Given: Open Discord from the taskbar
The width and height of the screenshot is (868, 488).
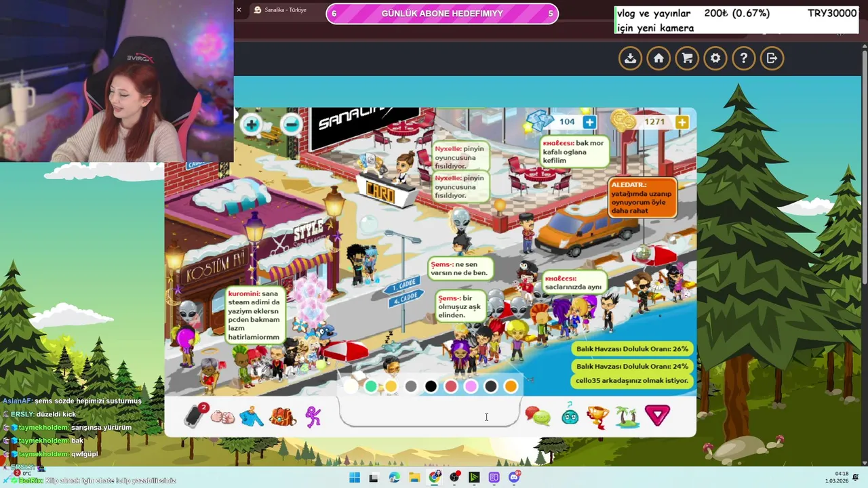Looking at the screenshot, I should [x=514, y=478].
